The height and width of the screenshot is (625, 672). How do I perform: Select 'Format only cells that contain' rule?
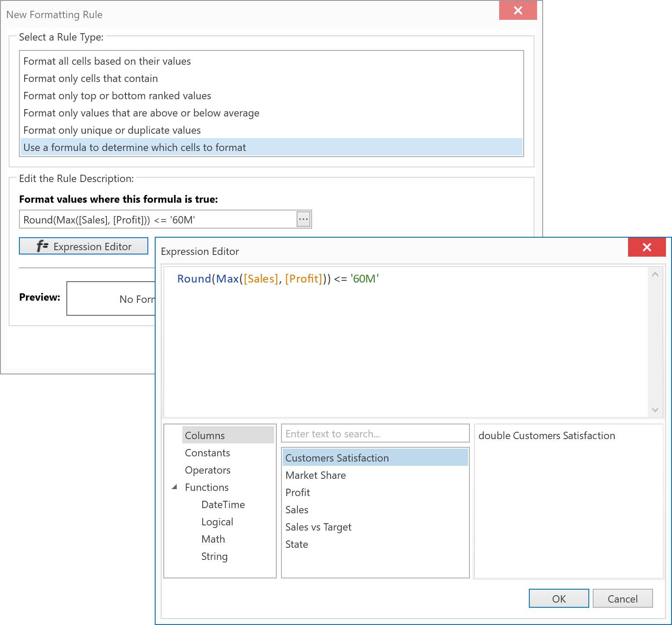point(271,79)
